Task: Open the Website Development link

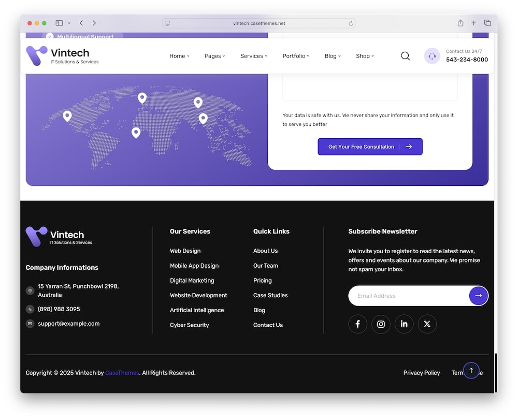Action: coord(198,296)
